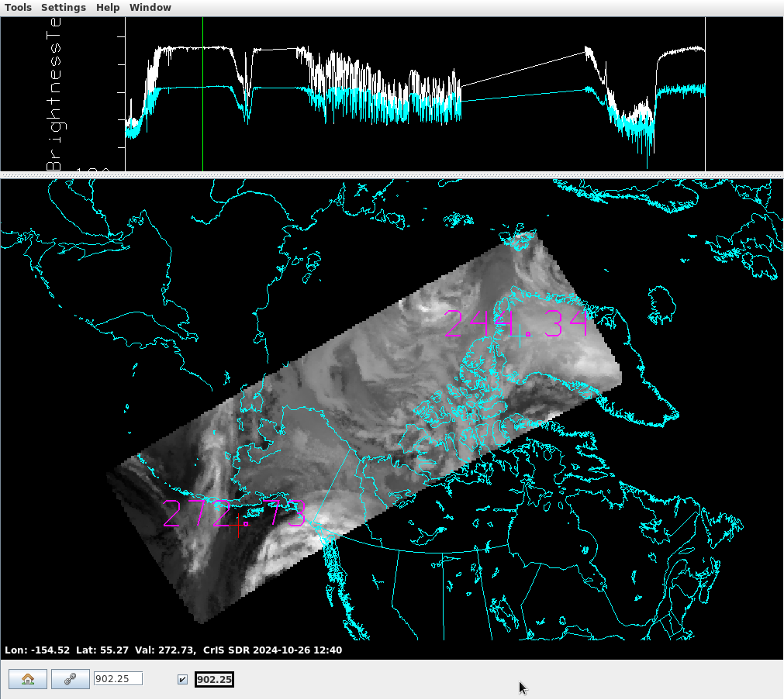Open the Settings menu
This screenshot has height=700, width=784.
(64, 7)
